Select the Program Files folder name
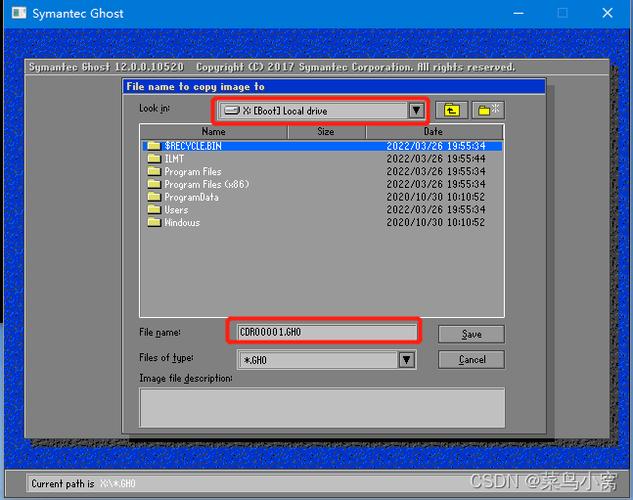The height and width of the screenshot is (500, 633). pos(193,172)
